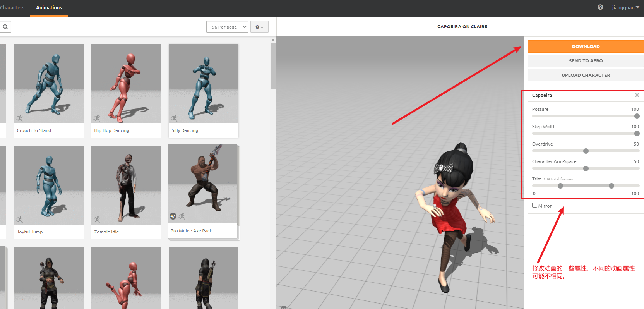644x309 pixels.
Task: Select the Crouch To Stand animation thumbnail
Action: coord(49,84)
